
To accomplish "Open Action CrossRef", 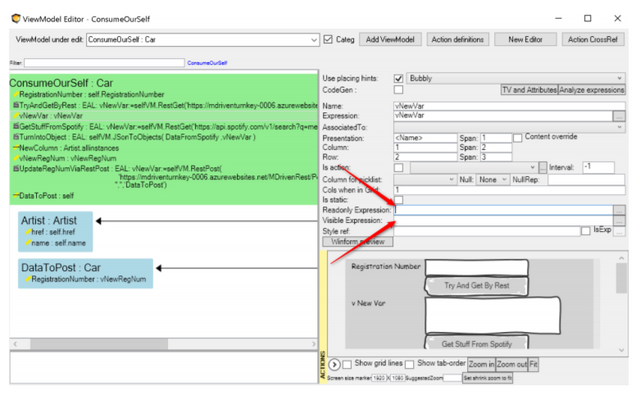I will [593, 40].
